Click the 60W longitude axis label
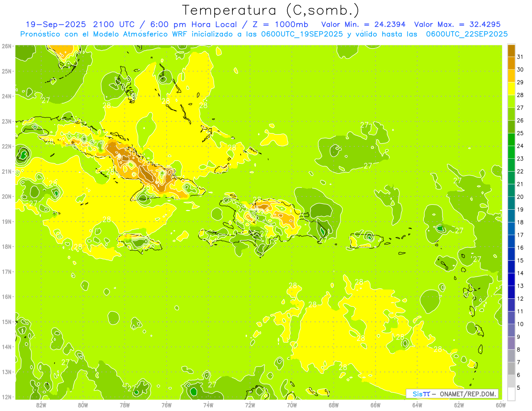 point(501,404)
